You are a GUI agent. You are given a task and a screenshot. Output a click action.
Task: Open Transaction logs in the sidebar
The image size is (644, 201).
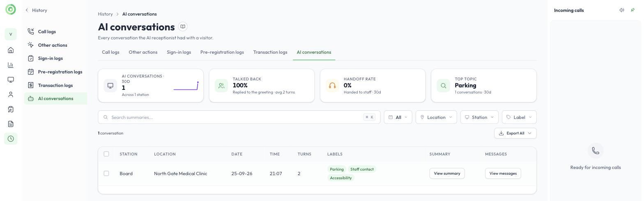point(55,85)
